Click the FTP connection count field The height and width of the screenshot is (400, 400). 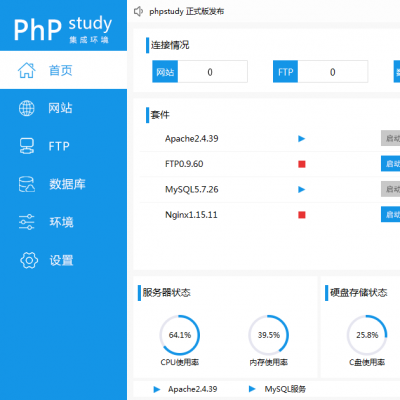point(333,72)
